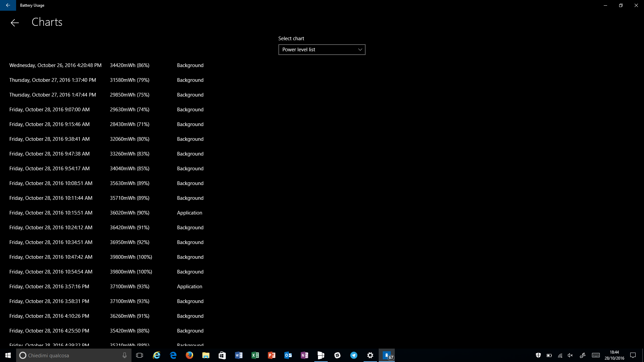
Task: Open Windows Defender tray icon
Action: tap(538, 355)
